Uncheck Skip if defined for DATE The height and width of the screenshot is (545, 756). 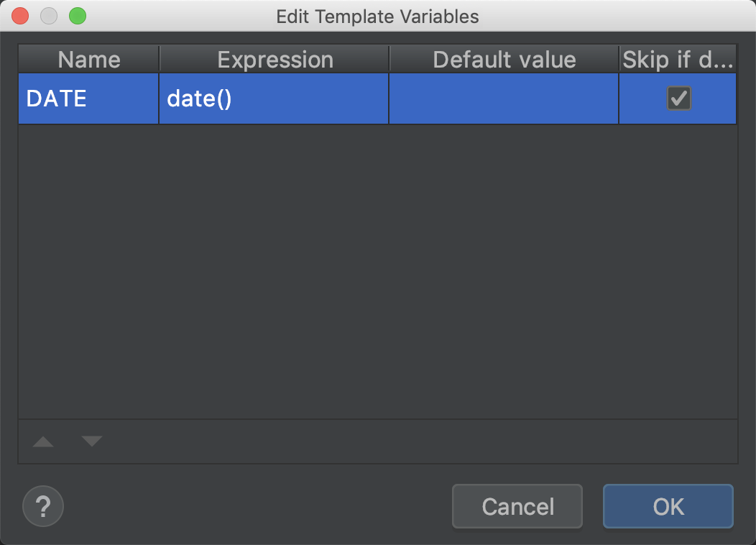point(679,99)
